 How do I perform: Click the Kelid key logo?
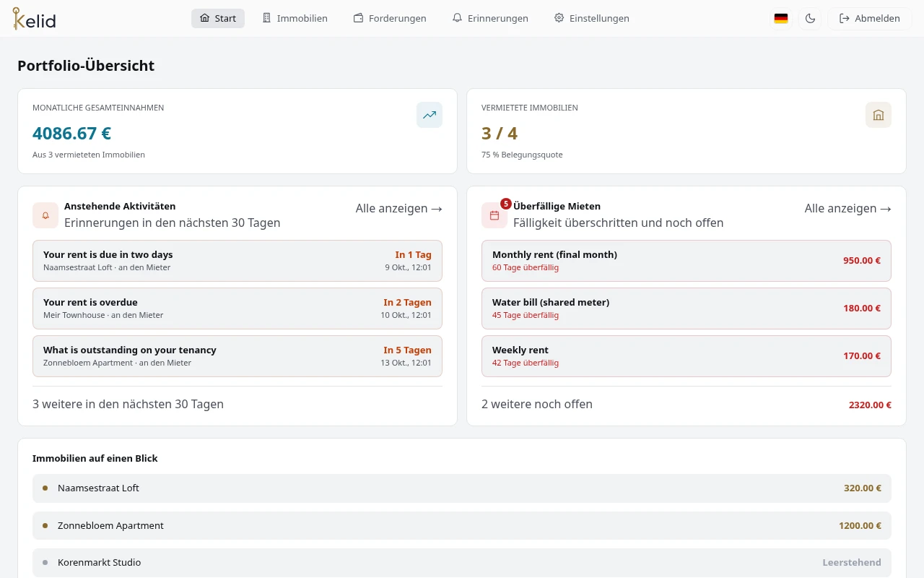(x=34, y=18)
